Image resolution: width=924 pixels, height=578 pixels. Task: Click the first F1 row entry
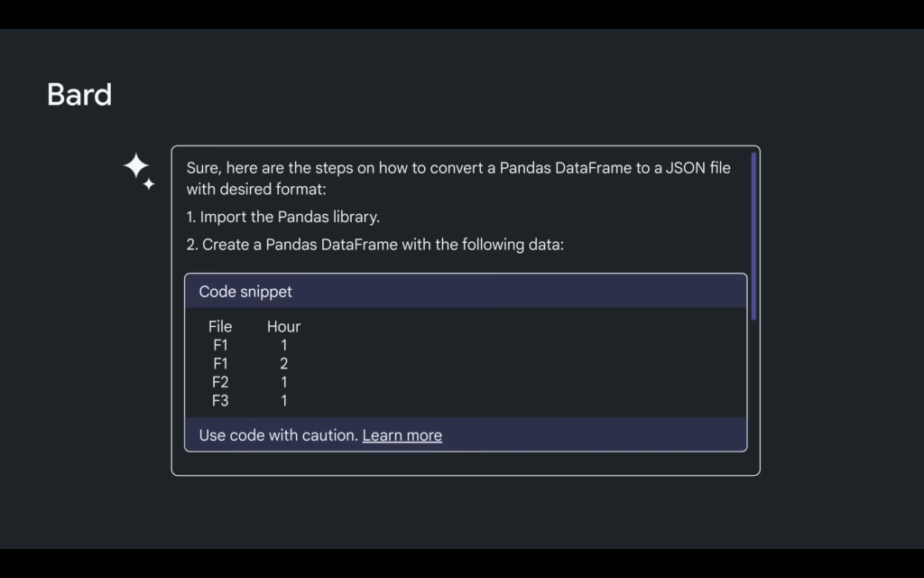(x=220, y=345)
